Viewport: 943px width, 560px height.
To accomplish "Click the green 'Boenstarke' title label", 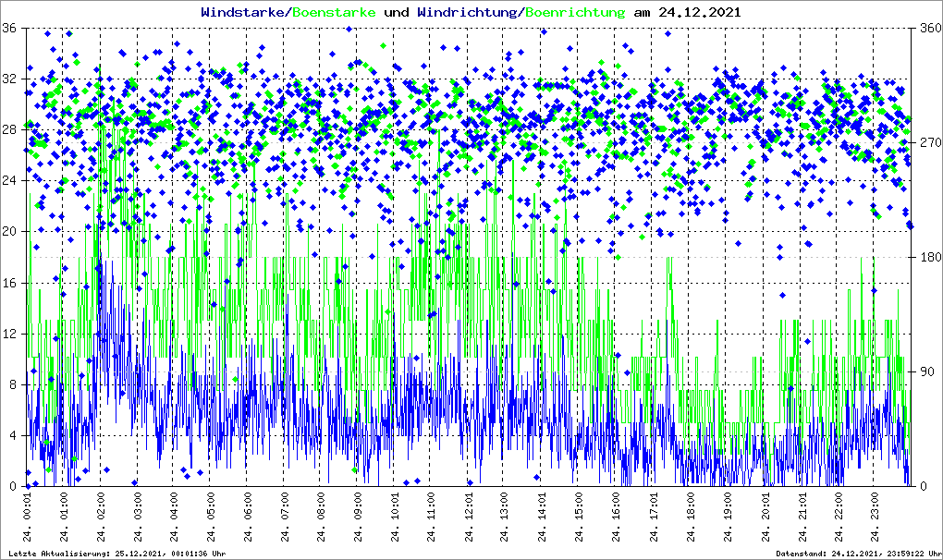I will (334, 13).
